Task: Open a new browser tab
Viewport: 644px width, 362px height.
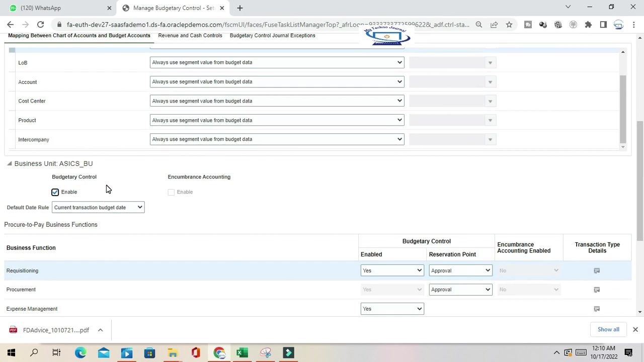Action: point(240,8)
